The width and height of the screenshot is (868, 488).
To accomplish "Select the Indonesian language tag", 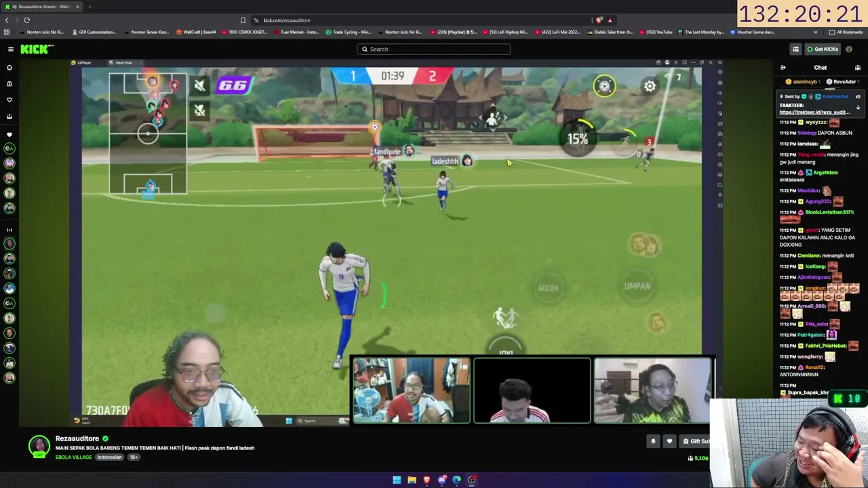I will (x=109, y=457).
